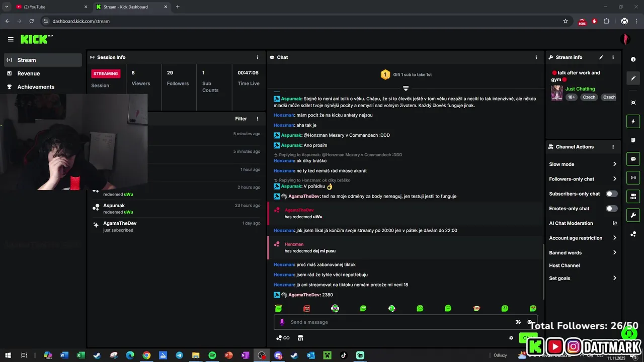Open activity feed three-dot menu

click(258, 119)
